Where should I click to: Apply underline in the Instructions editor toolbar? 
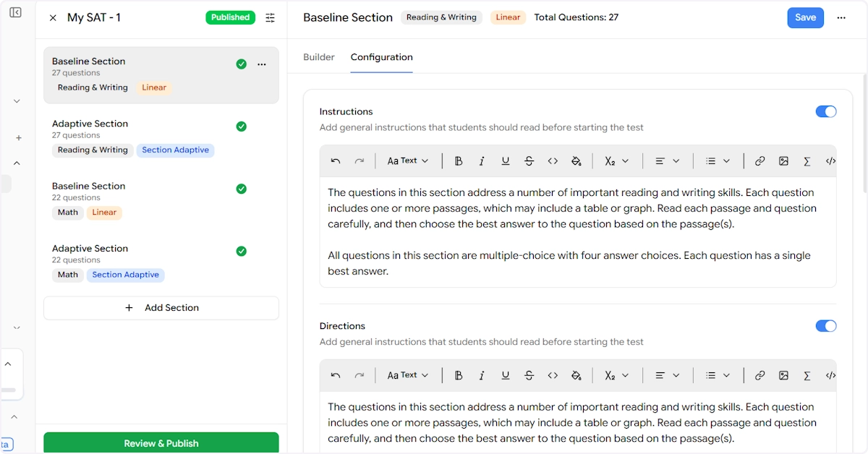(x=506, y=161)
